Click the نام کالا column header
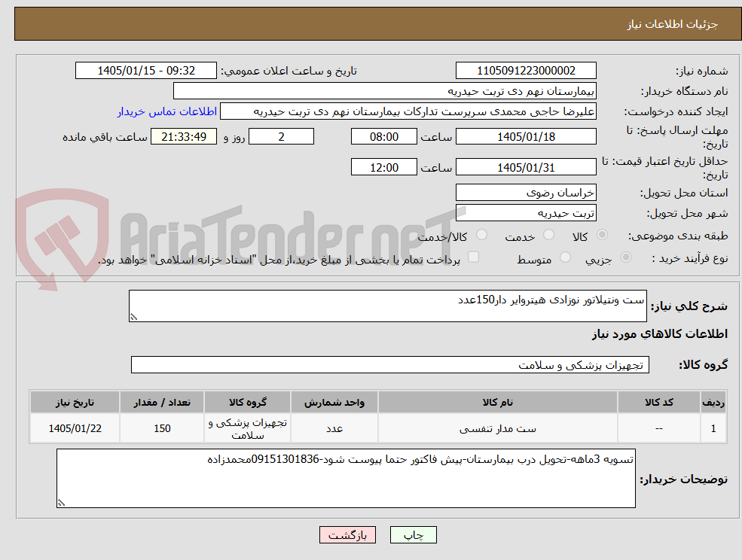Viewport: 742px width, 560px height. tap(497, 402)
